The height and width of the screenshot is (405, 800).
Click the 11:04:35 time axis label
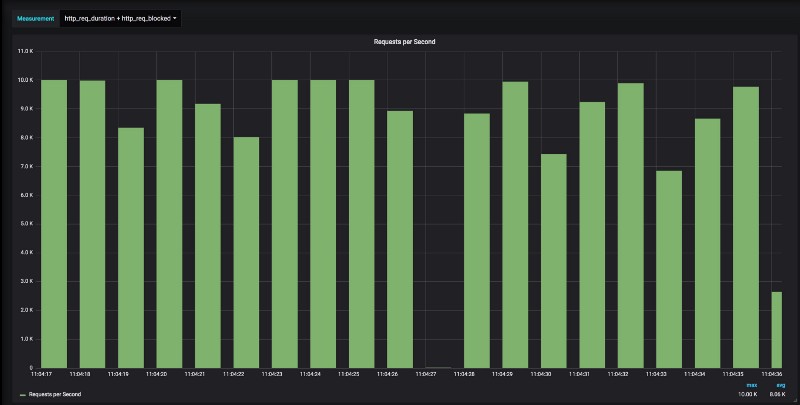[733, 374]
